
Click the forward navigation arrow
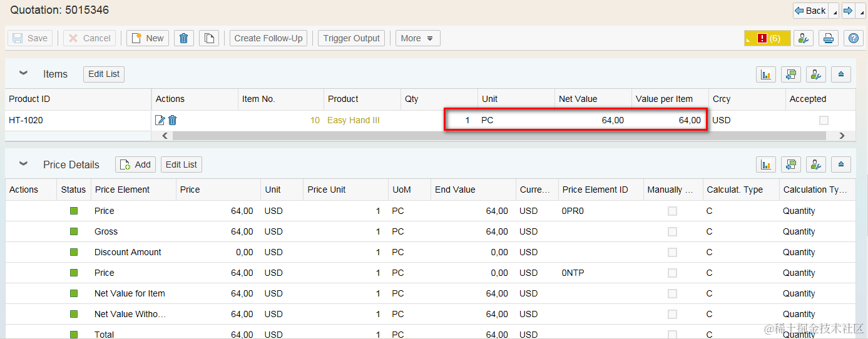(848, 11)
